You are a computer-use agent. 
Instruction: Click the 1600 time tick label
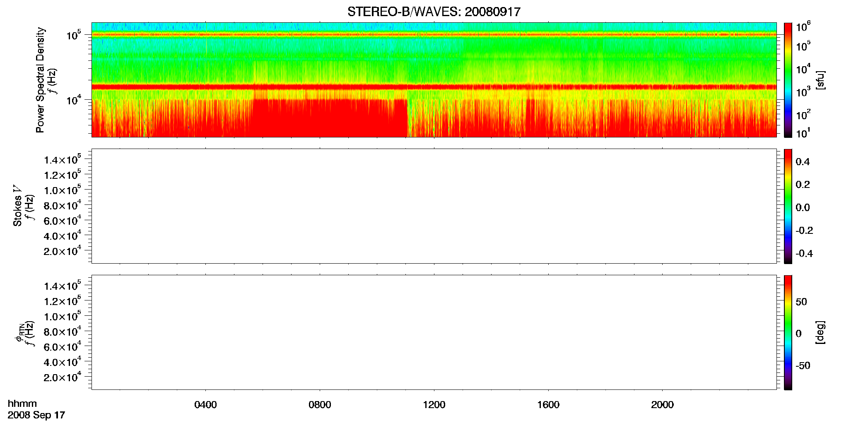548,405
